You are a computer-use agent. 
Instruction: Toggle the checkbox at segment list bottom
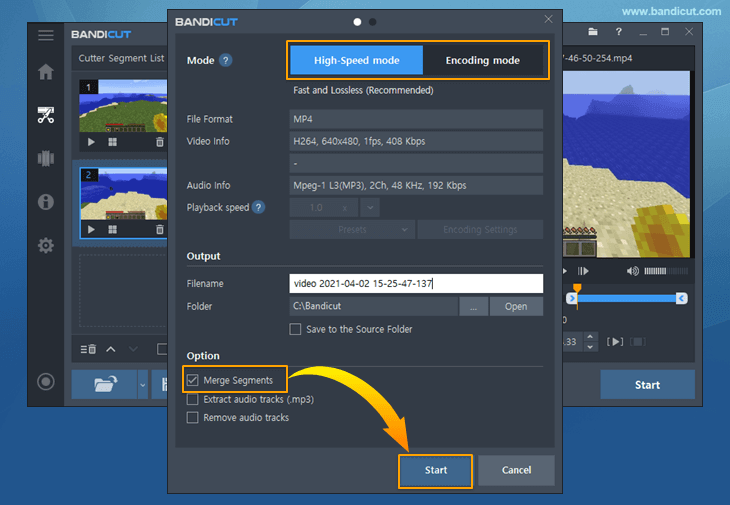coord(162,349)
